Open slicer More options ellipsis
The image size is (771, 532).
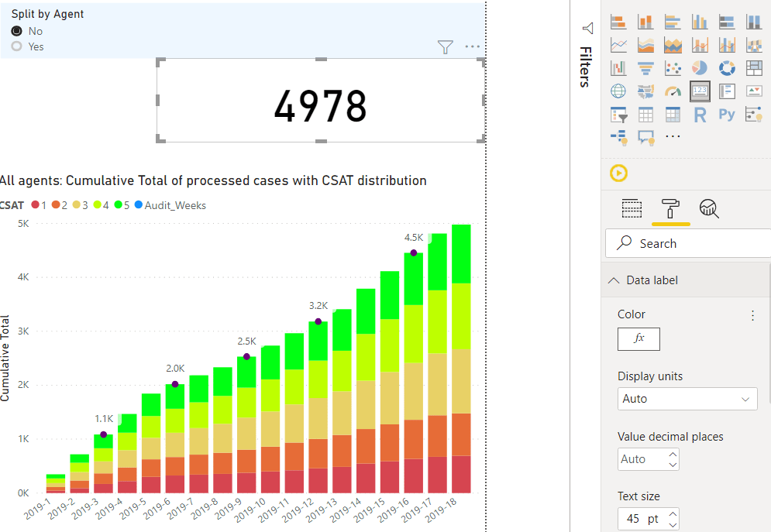pyautogui.click(x=473, y=47)
